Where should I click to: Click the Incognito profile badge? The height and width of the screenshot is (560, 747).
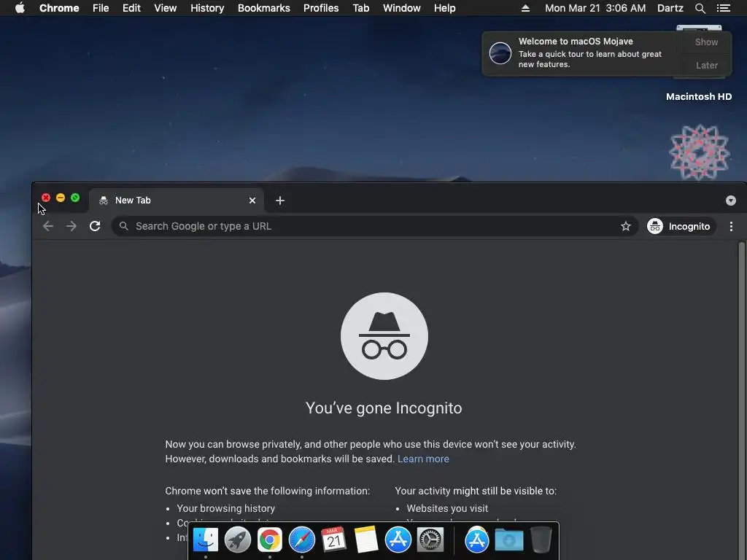(x=681, y=226)
